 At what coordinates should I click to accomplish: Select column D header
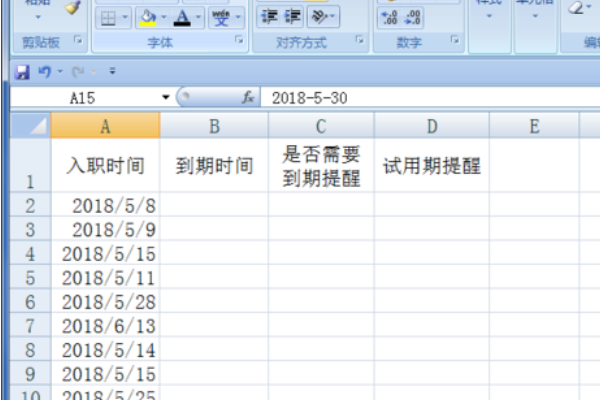pos(432,126)
